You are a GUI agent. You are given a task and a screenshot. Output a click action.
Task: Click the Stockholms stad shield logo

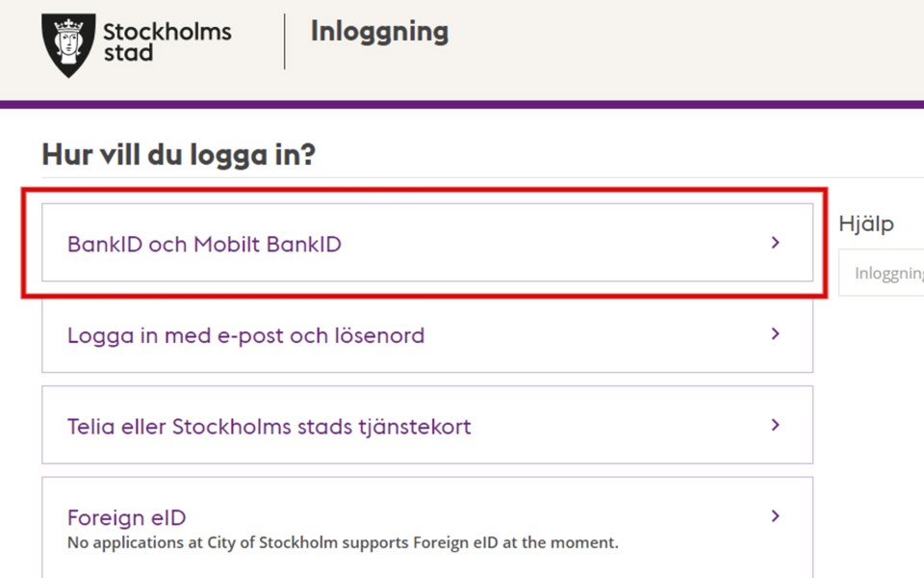click(x=68, y=44)
